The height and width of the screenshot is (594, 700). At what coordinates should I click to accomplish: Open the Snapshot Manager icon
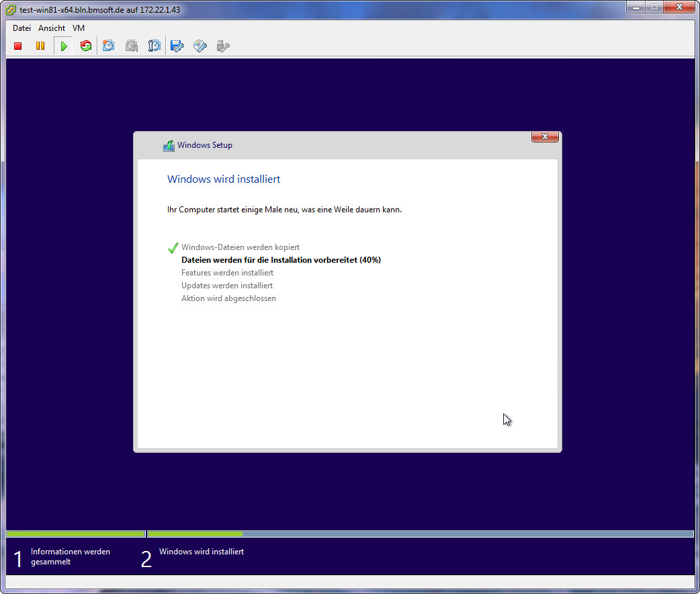pyautogui.click(x=154, y=46)
